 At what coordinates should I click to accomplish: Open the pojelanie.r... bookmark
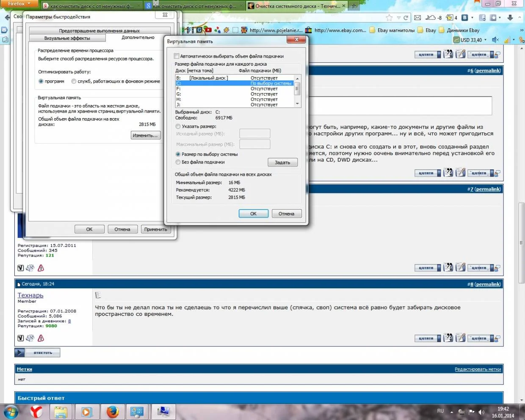[x=272, y=30]
